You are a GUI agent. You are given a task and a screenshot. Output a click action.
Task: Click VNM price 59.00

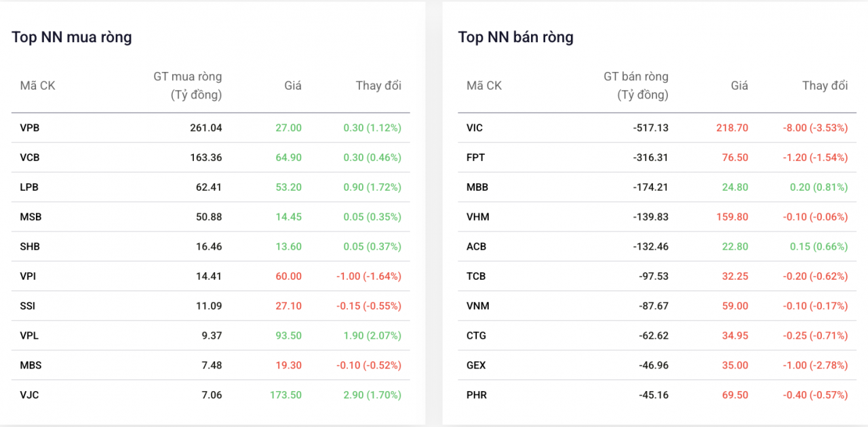coord(735,306)
